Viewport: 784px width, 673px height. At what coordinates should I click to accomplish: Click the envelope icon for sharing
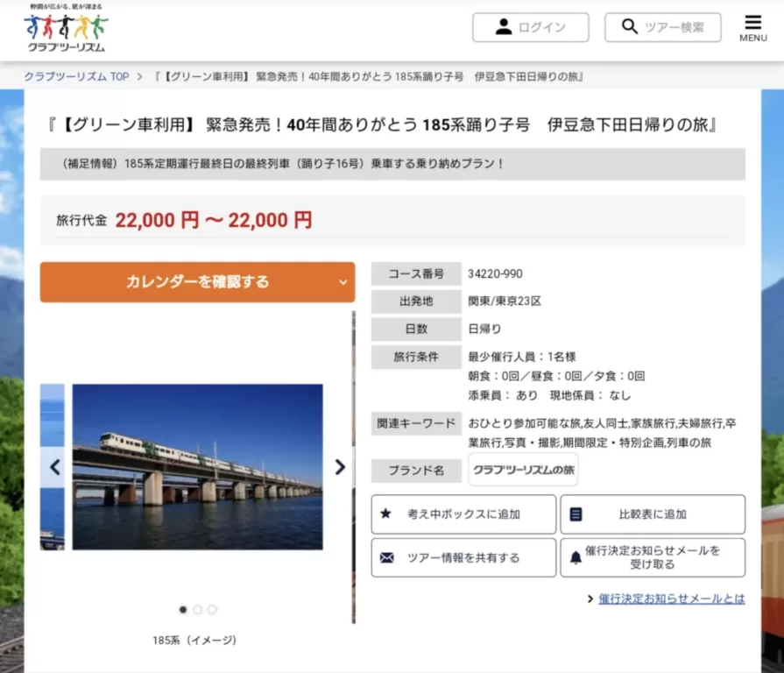click(x=386, y=557)
